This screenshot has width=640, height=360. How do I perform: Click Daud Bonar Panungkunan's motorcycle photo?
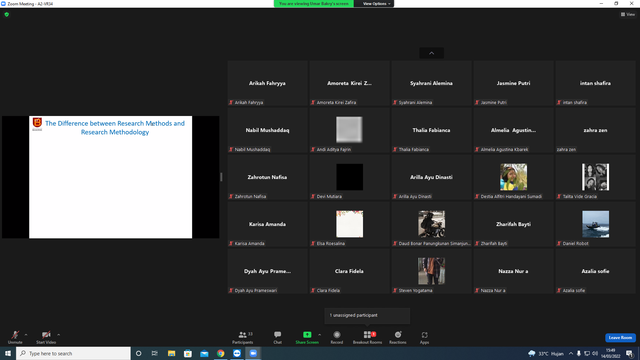pyautogui.click(x=431, y=224)
